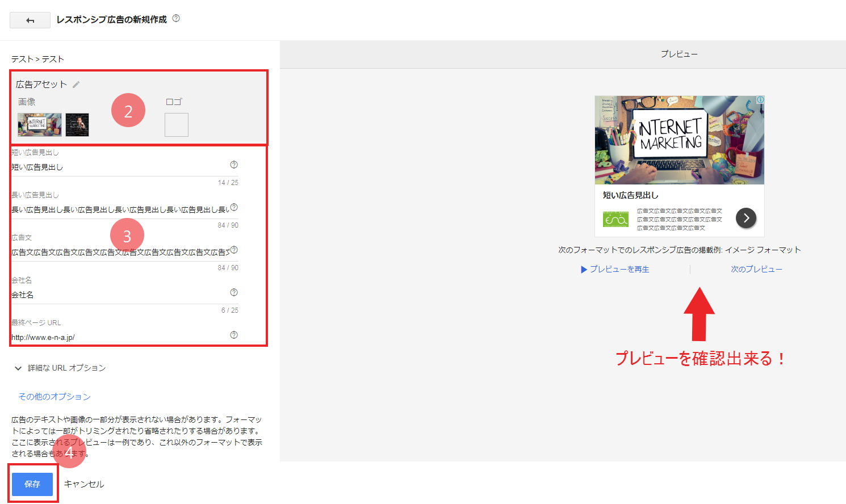Click the 画像 label
Screen dimensions: 846x504
coord(27,102)
